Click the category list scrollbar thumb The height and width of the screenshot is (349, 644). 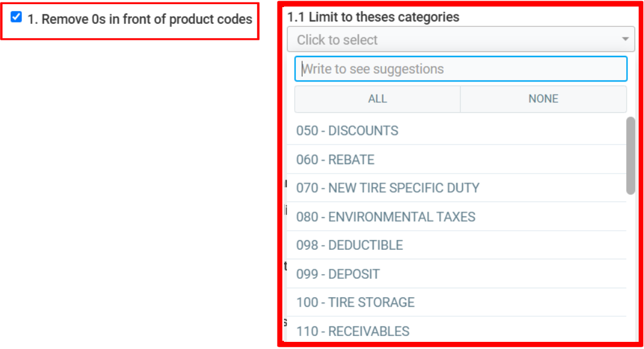click(630, 155)
